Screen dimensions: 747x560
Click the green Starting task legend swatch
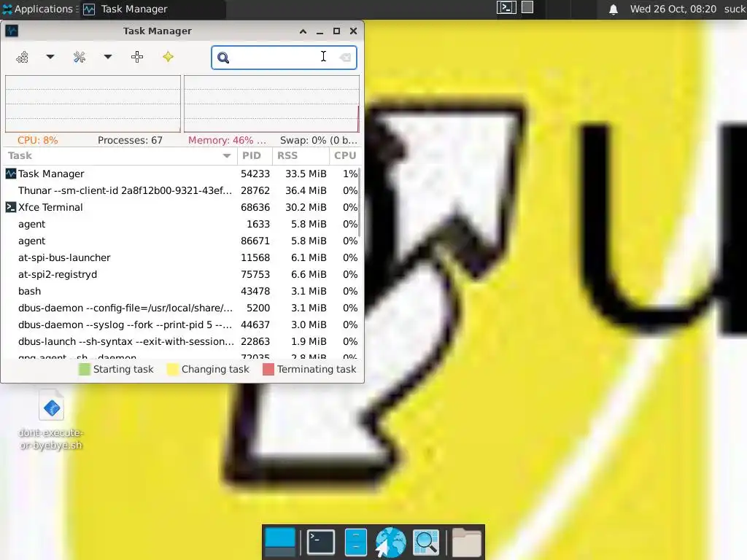click(85, 370)
